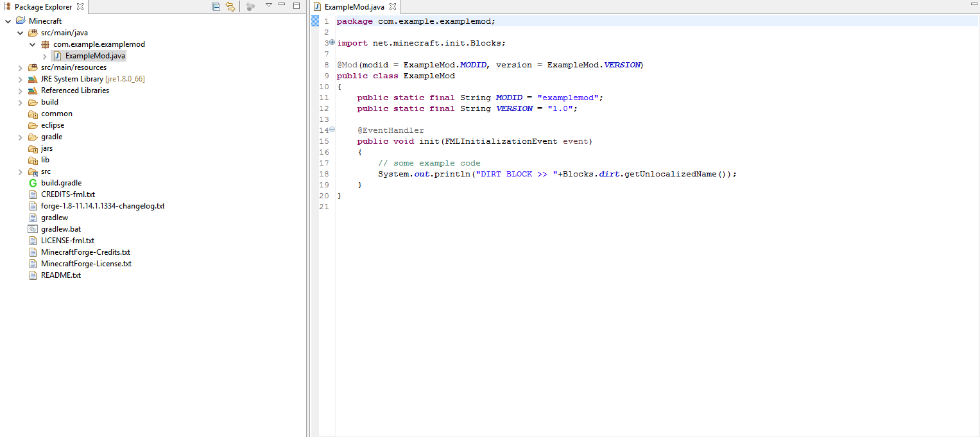This screenshot has height=437, width=980.
Task: Collapse the init method at line 14
Action: [332, 130]
